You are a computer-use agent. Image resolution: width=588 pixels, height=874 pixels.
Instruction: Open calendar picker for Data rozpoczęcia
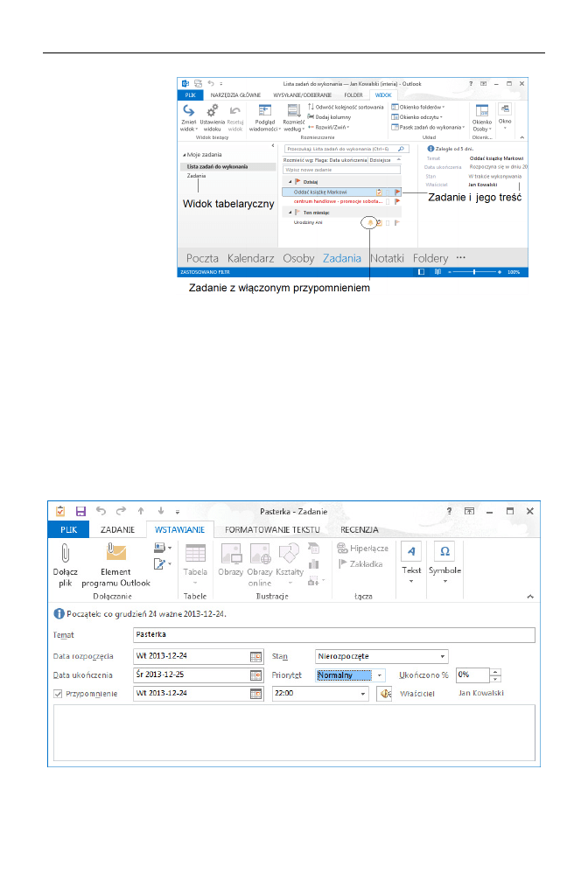tap(255, 655)
